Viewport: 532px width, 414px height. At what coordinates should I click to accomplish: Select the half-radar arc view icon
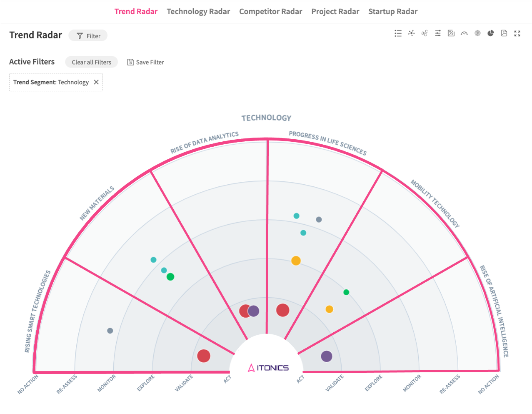[x=464, y=33]
